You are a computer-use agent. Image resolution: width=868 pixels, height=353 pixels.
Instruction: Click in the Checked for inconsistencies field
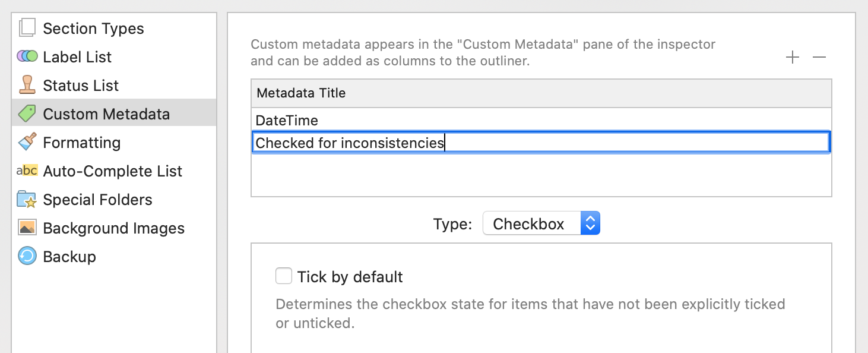pos(541,143)
